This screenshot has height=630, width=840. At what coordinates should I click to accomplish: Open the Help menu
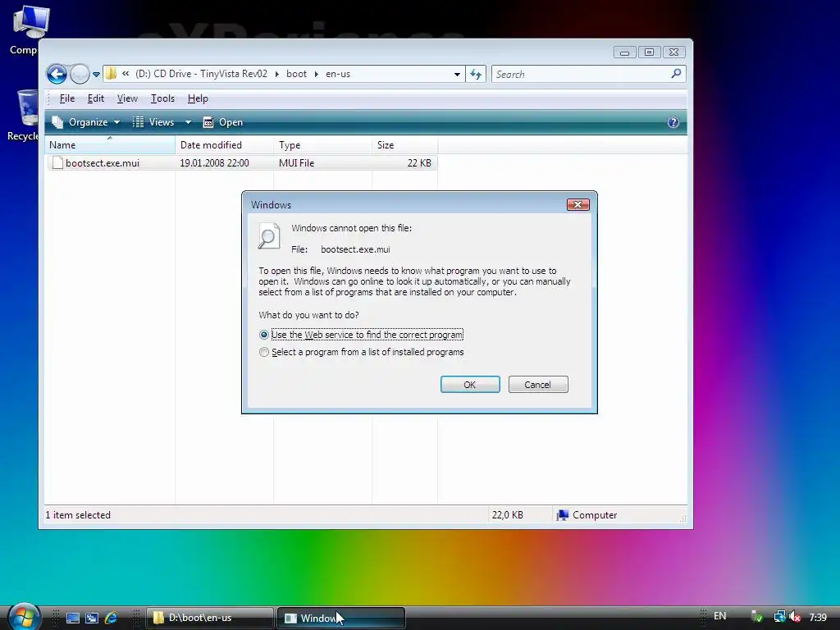pos(198,98)
